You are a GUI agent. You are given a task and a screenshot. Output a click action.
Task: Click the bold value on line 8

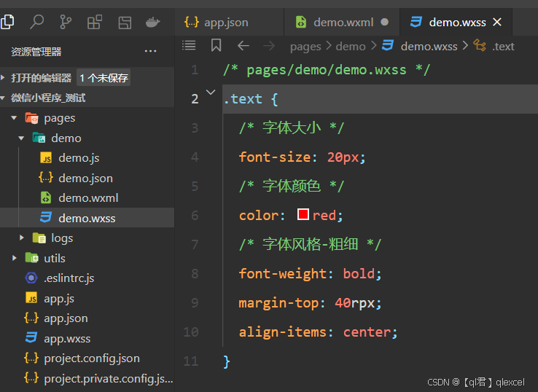[x=359, y=274]
